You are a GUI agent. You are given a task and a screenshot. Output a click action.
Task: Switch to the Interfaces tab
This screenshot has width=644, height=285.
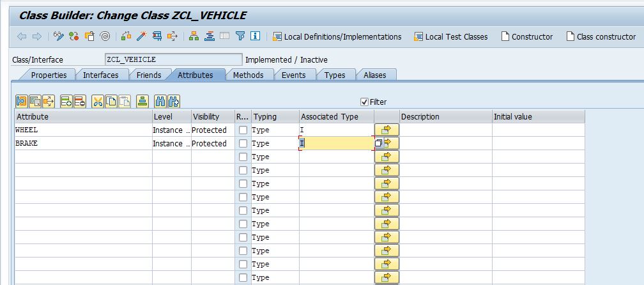point(101,75)
